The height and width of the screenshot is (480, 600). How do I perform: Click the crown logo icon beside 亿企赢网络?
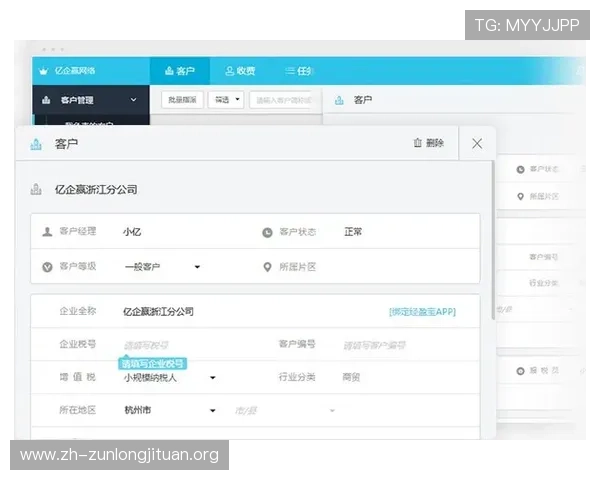tap(44, 71)
